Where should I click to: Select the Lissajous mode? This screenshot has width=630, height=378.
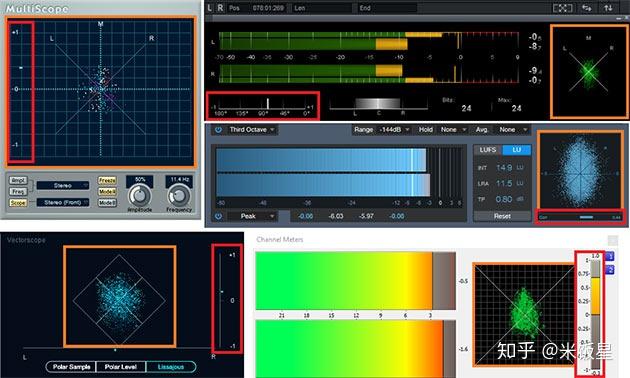coord(171,367)
